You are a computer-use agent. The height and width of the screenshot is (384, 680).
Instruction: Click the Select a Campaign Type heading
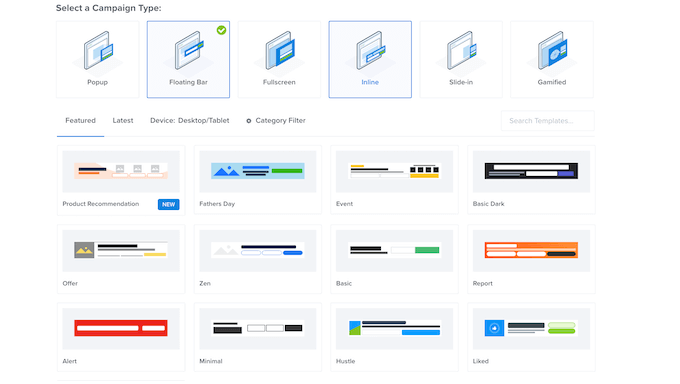pos(108,8)
